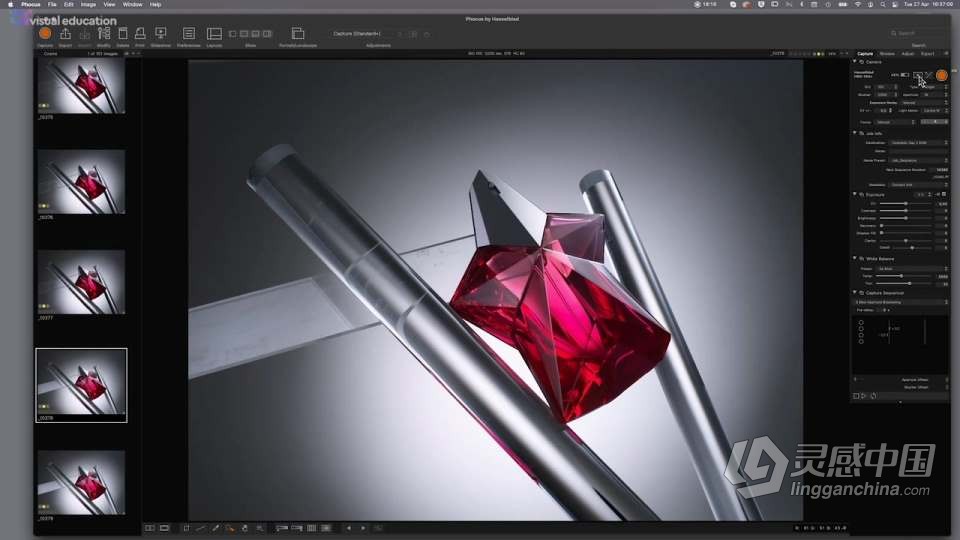Viewport: 960px width, 540px height.
Task: Select the first radio option in Capture Sequencer
Action: [861, 322]
